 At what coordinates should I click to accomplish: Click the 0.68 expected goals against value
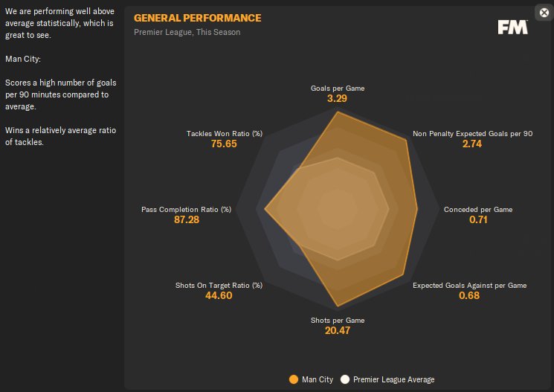(469, 295)
